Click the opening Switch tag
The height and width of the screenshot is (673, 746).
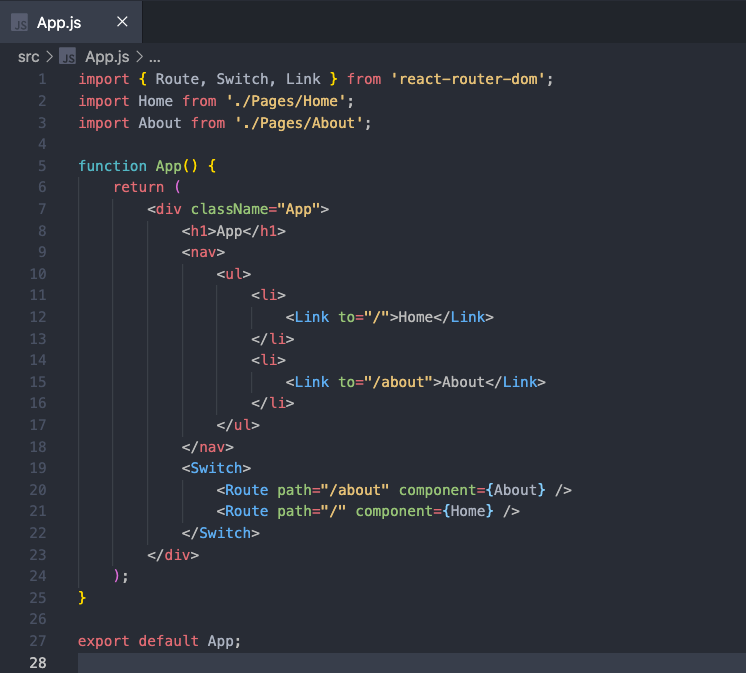coord(216,468)
